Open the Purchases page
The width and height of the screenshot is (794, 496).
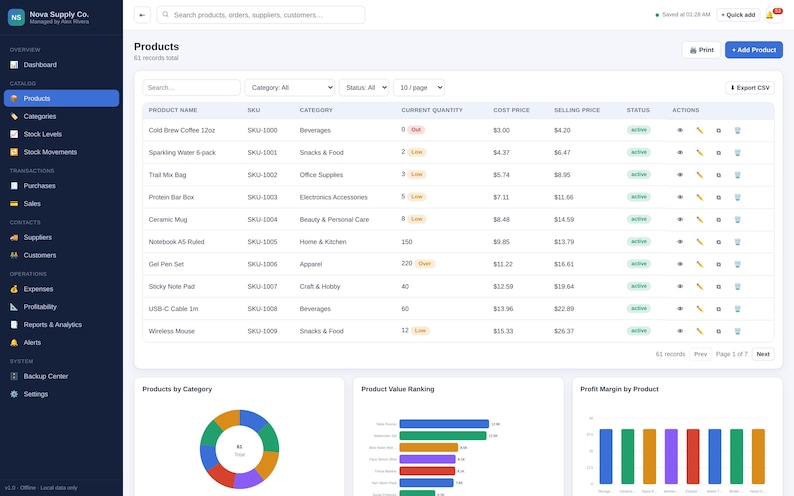pos(61,186)
